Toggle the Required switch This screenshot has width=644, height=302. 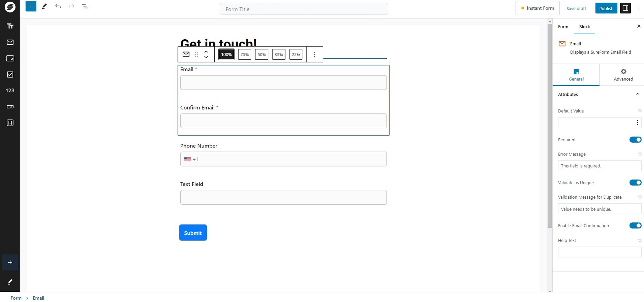635,140
